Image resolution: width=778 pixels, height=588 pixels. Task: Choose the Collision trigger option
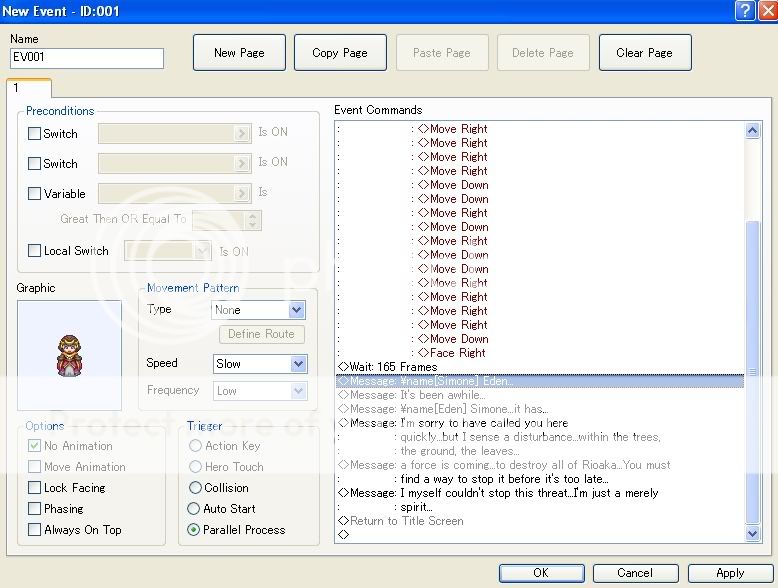pos(196,488)
